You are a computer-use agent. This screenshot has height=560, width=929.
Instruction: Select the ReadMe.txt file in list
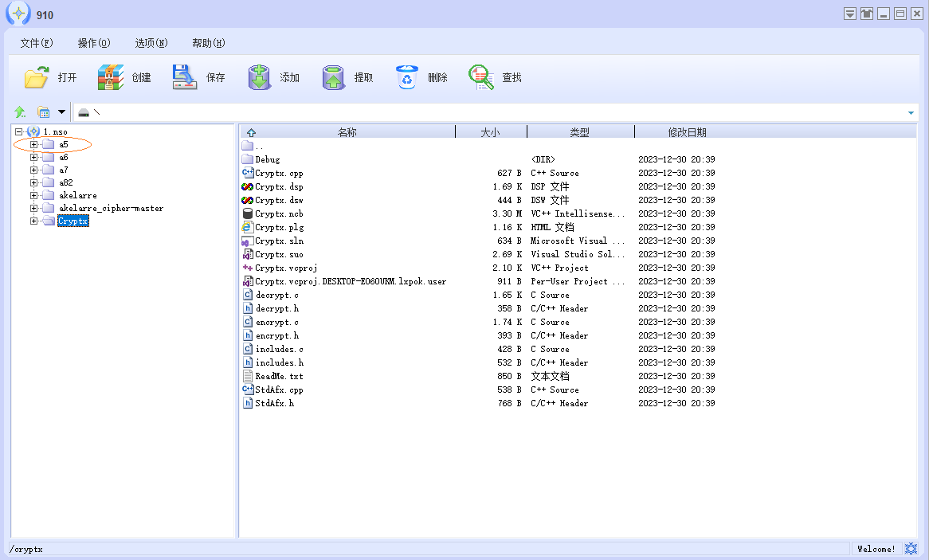[279, 376]
